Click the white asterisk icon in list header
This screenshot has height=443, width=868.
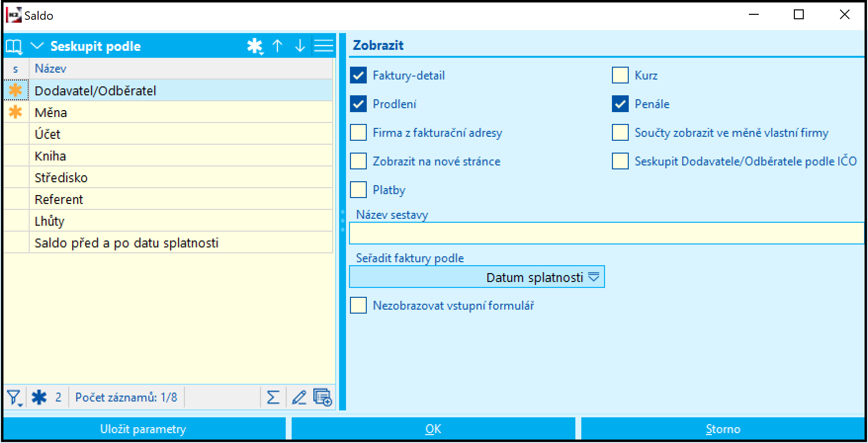pos(255,46)
